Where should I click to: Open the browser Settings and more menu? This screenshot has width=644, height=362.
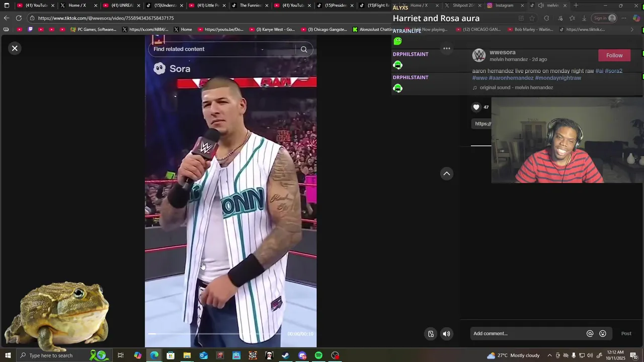pos(624,18)
